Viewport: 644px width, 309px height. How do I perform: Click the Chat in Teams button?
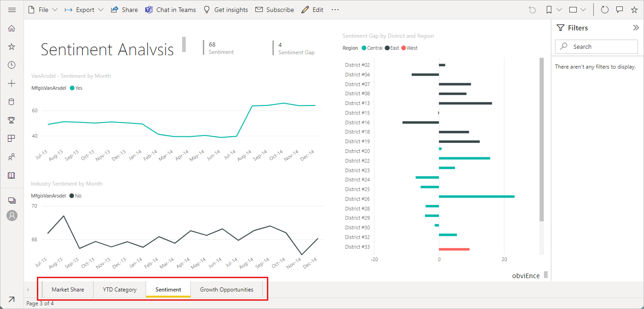point(170,10)
